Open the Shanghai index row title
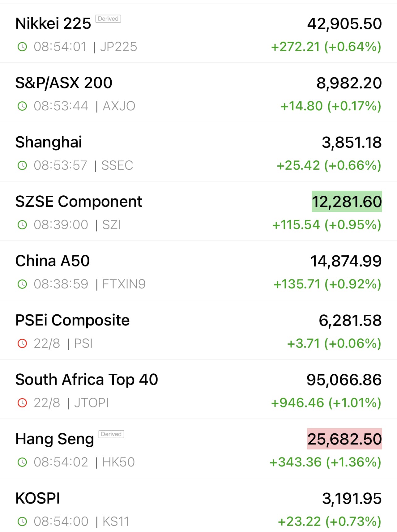The height and width of the screenshot is (532, 397). [x=49, y=142]
